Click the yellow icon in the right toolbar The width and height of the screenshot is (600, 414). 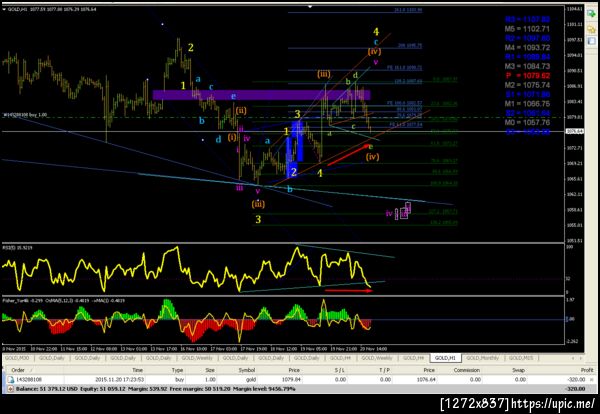point(592,28)
